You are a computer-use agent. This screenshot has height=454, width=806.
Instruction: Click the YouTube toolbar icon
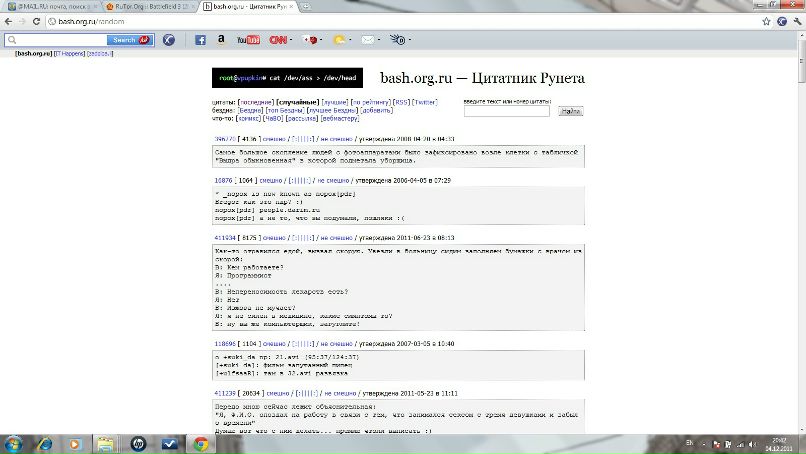tap(247, 40)
